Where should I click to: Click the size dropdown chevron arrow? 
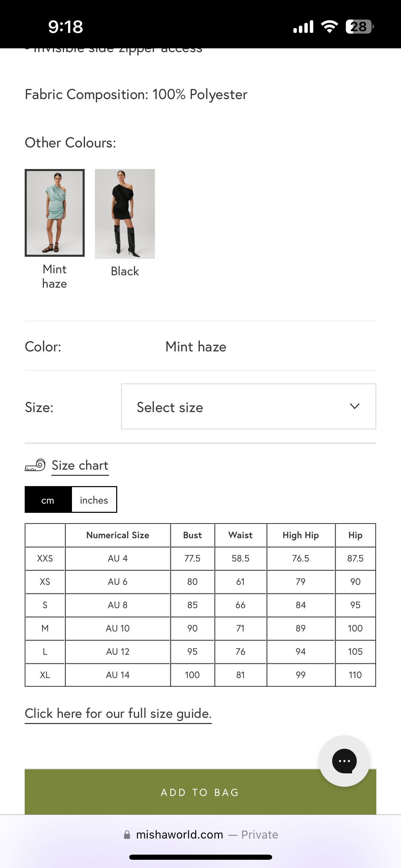point(354,406)
